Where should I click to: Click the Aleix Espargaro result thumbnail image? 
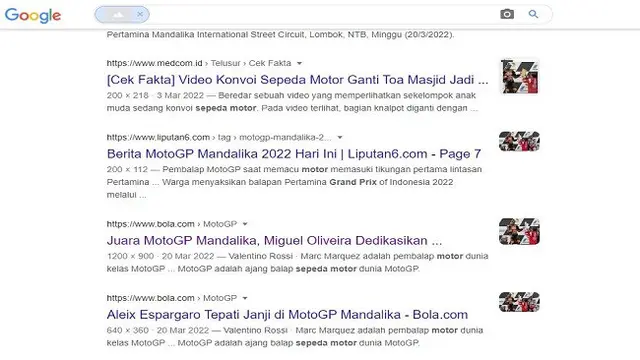(x=519, y=302)
